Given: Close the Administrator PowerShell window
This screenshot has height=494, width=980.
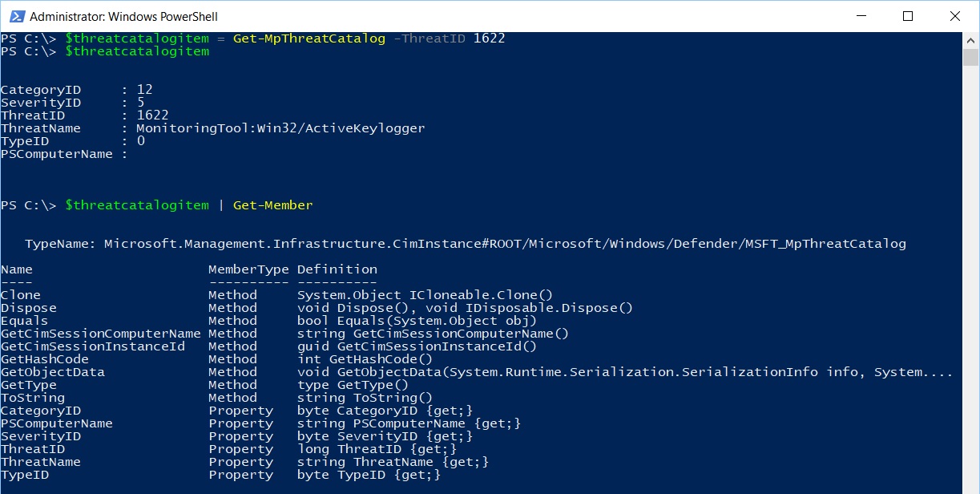Looking at the screenshot, I should pyautogui.click(x=954, y=16).
